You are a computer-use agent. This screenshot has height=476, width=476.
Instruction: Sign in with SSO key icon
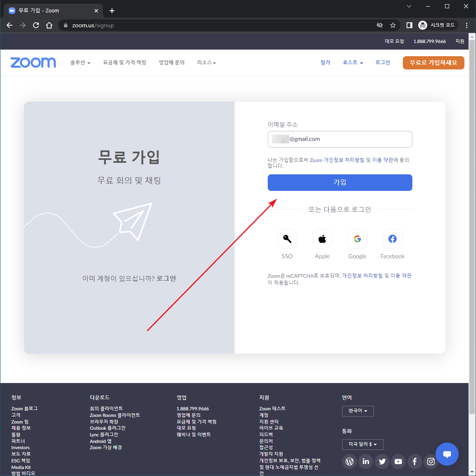click(x=287, y=239)
